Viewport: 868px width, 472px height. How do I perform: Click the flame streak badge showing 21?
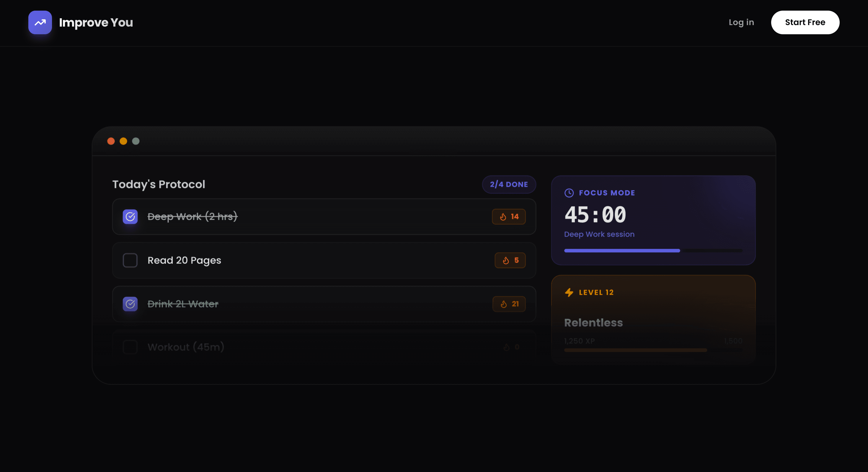click(509, 304)
